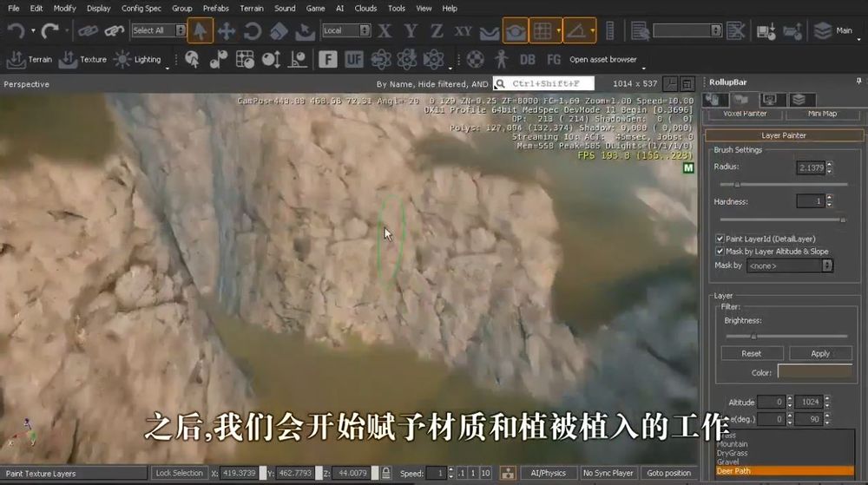The image size is (868, 485).
Task: Select the Scale tool icon
Action: [x=279, y=31]
